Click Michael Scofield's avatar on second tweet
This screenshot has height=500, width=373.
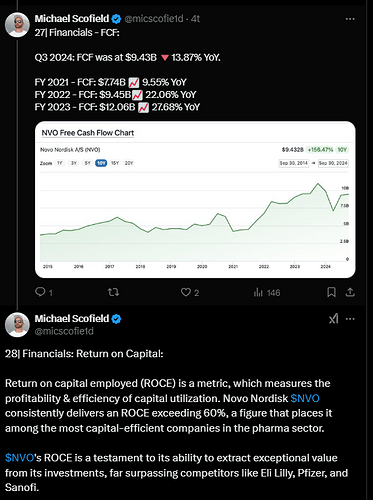coord(17,325)
